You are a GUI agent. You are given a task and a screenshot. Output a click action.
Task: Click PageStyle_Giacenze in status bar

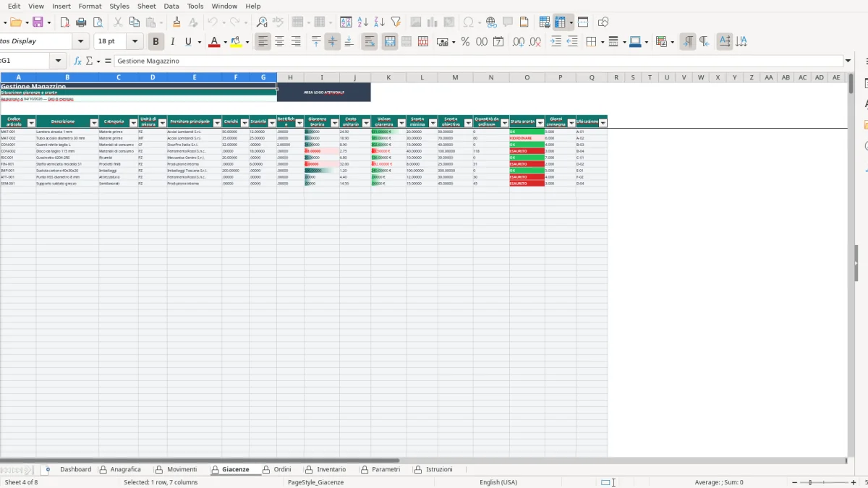pyautogui.click(x=315, y=482)
